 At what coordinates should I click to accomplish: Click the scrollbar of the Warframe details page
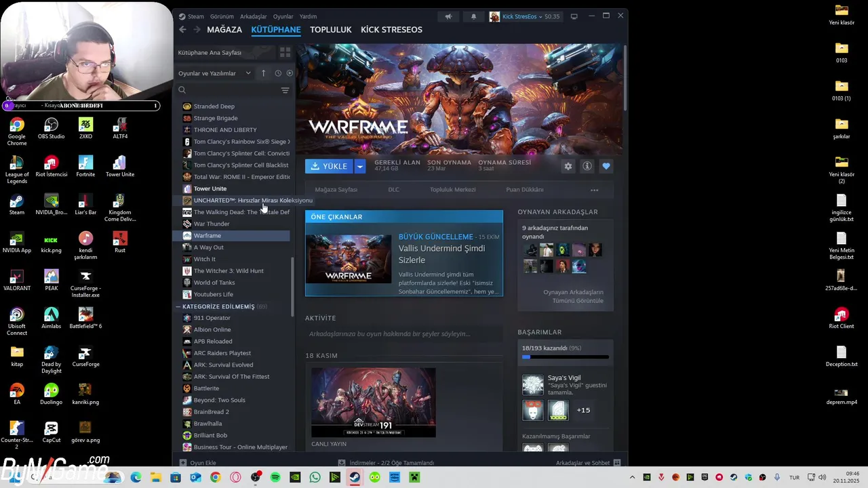tap(625, 78)
